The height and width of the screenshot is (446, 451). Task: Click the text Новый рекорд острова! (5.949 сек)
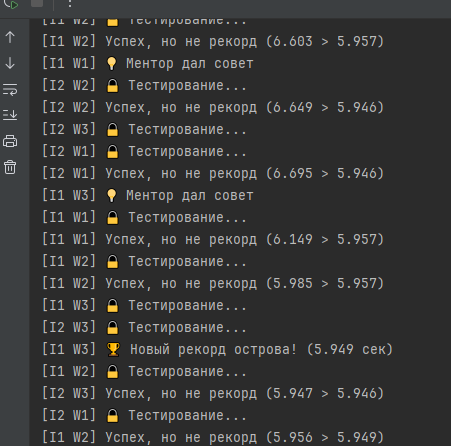click(262, 350)
